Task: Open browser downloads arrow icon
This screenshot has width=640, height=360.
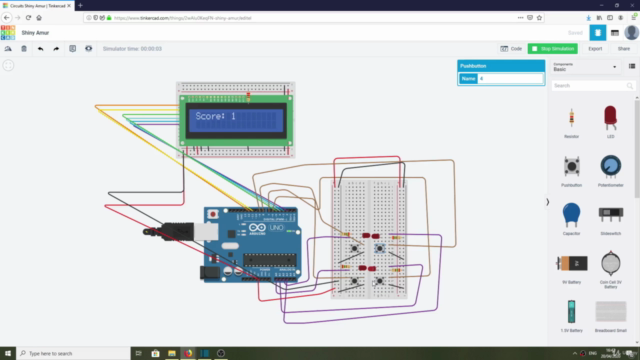Action: (588, 18)
